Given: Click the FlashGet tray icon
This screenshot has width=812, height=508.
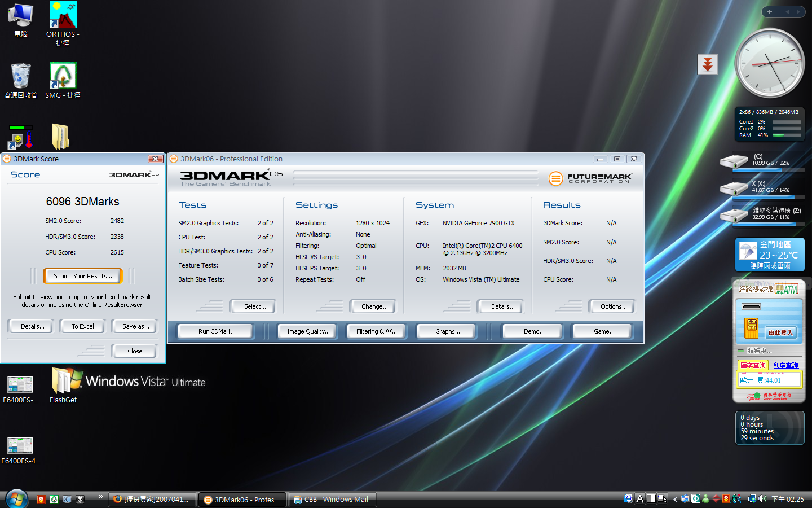Looking at the screenshot, I should coord(726,499).
